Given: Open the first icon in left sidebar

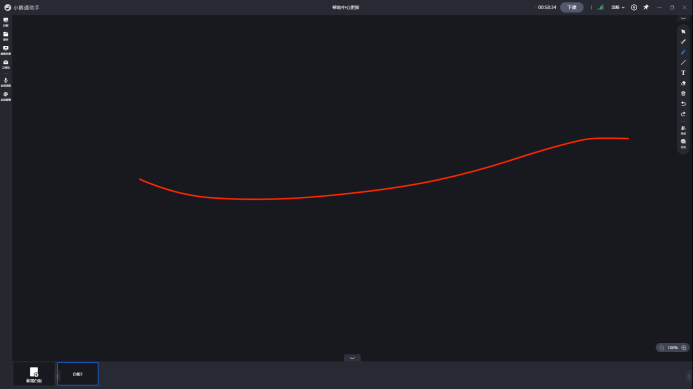Looking at the screenshot, I should pos(6,22).
